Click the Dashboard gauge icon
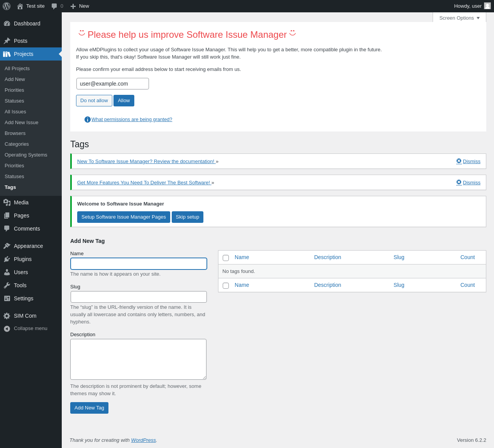Image resolution: width=494 pixels, height=448 pixels. point(7,24)
